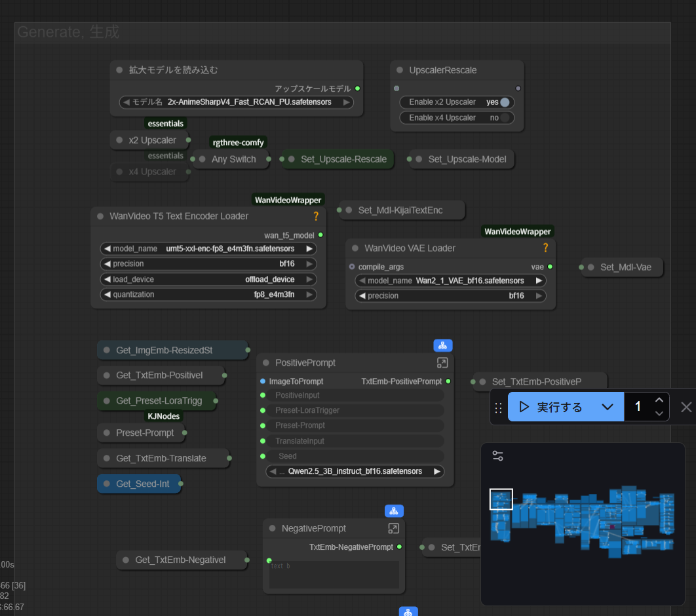Open the umt5-xxl-enc model_name selector

point(208,249)
